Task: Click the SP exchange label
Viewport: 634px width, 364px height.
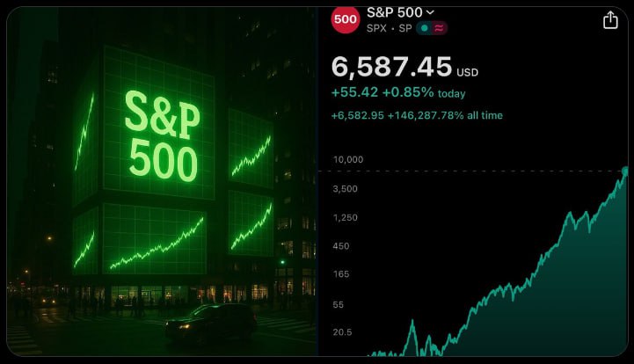Action: click(x=405, y=28)
